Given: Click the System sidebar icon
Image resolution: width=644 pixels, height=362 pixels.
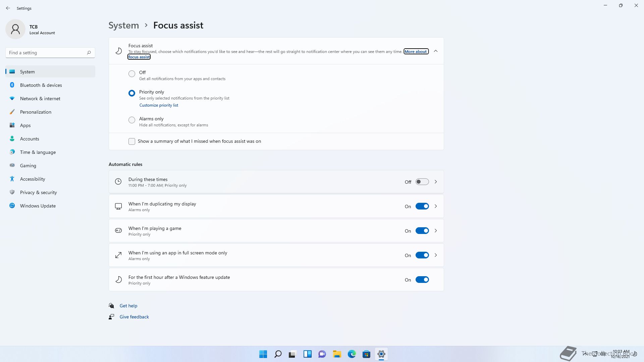Looking at the screenshot, I should point(12,71).
